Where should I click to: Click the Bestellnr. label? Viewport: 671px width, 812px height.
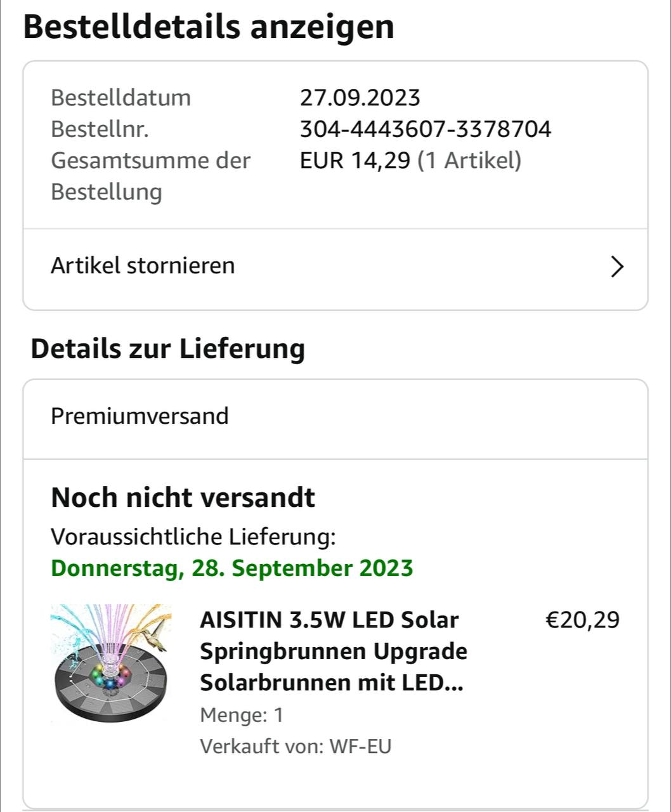(100, 129)
